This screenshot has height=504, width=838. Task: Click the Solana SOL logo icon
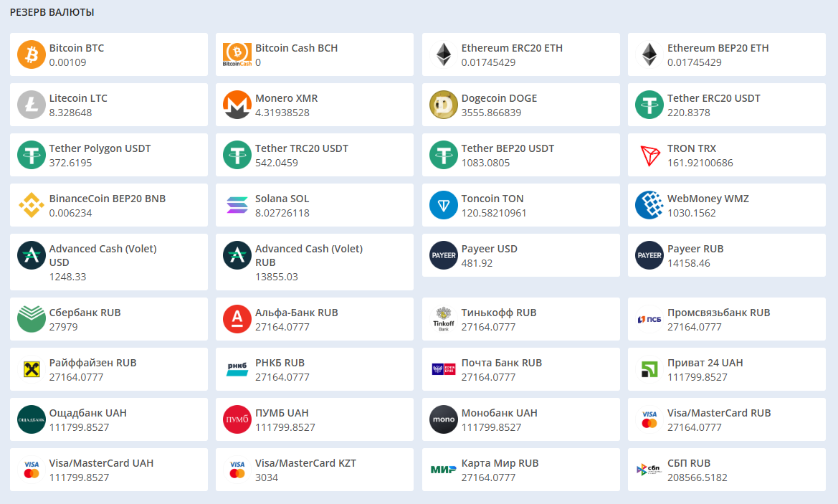pos(237,205)
